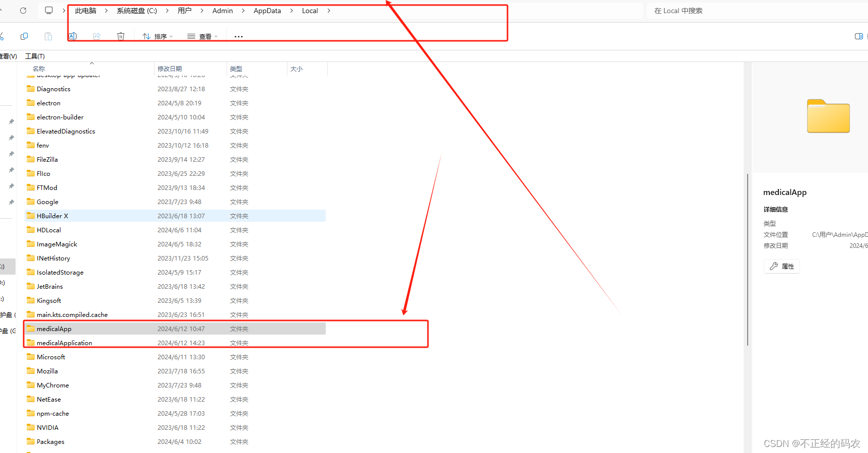Image resolution: width=868 pixels, height=453 pixels.
Task: Click chevron after 此电脑 in breadcrumb
Action: 106,11
